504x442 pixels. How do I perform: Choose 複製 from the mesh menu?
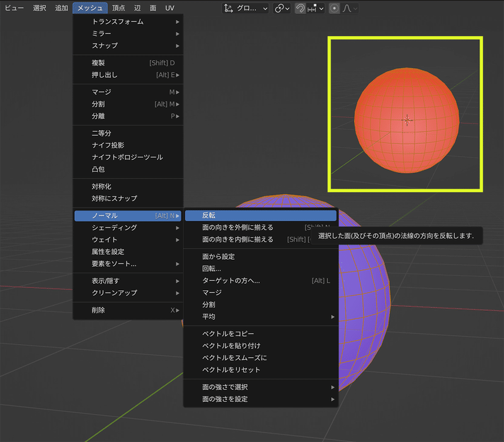[128, 62]
